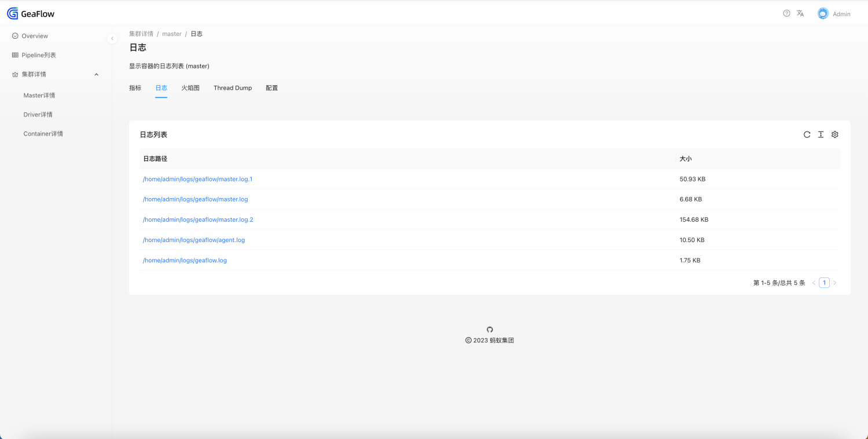Viewport: 868px width, 439px height.
Task: Collapse the 集群详情 menu section
Action: point(96,74)
